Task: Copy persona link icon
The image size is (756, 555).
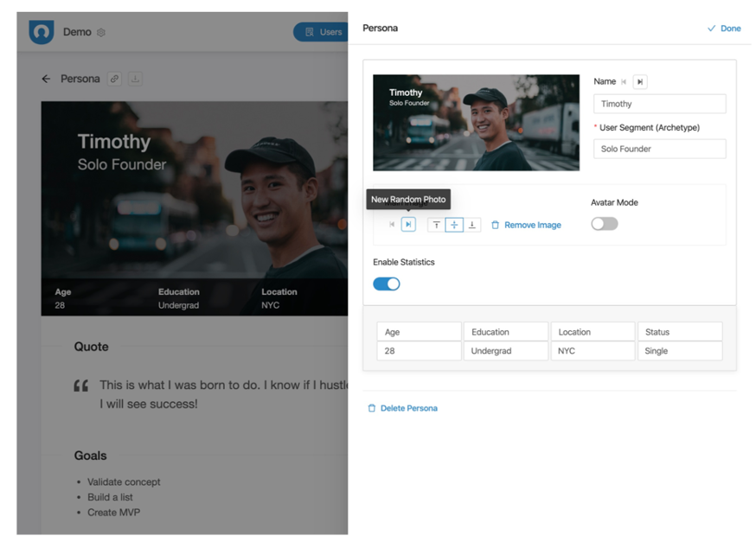Action: coord(114,79)
